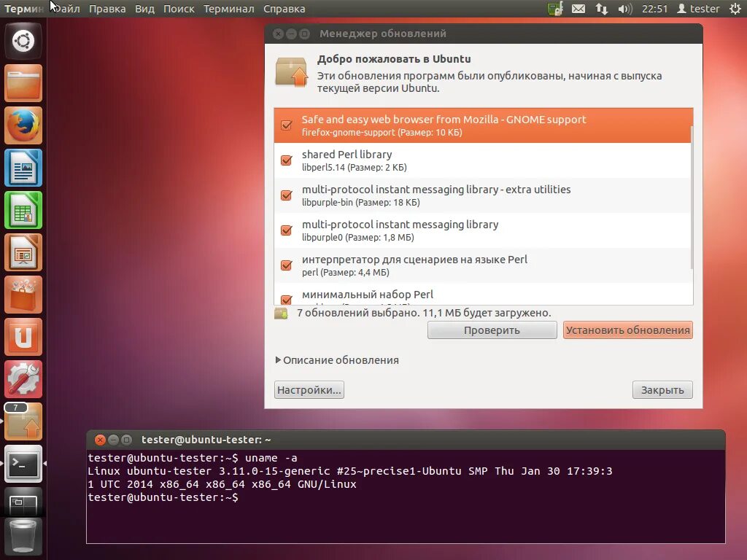The image size is (747, 560).
Task: Uncheck the libpurple0 update checkbox
Action: pos(286,230)
